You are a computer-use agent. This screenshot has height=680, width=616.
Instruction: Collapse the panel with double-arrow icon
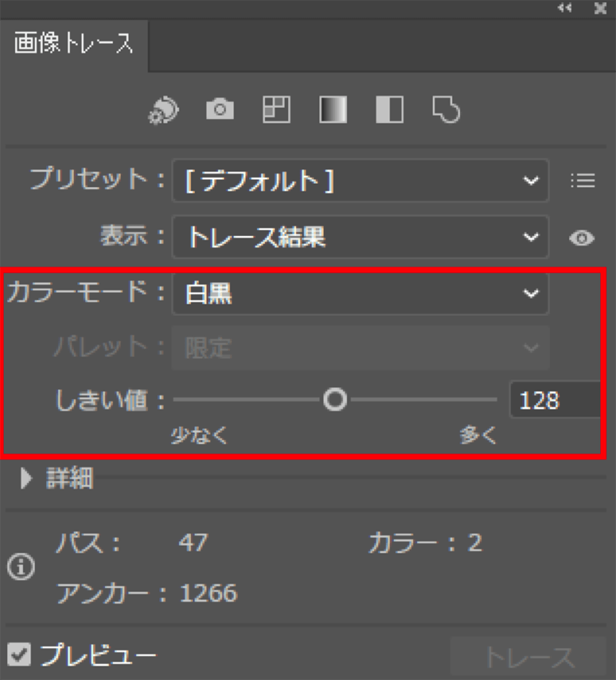565,8
